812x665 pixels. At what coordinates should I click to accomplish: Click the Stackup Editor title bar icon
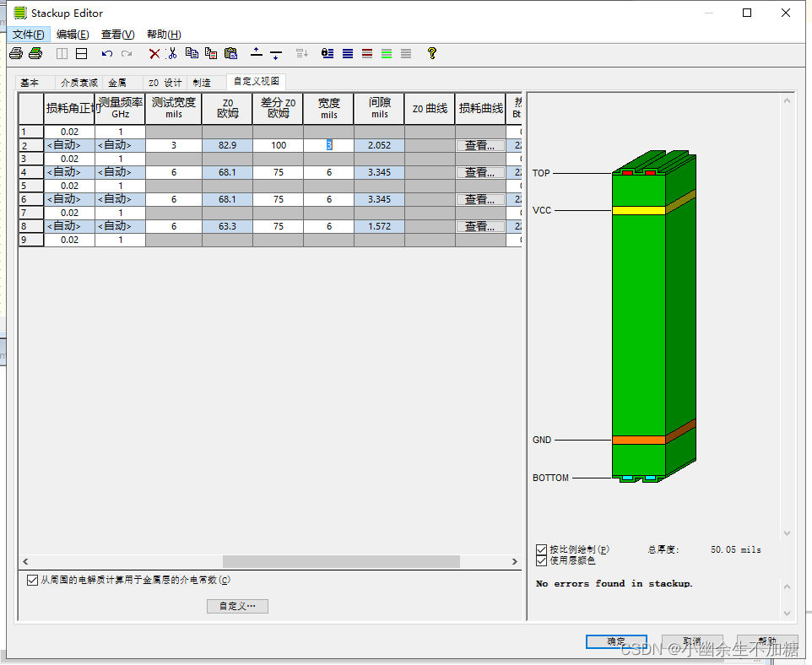click(x=19, y=13)
